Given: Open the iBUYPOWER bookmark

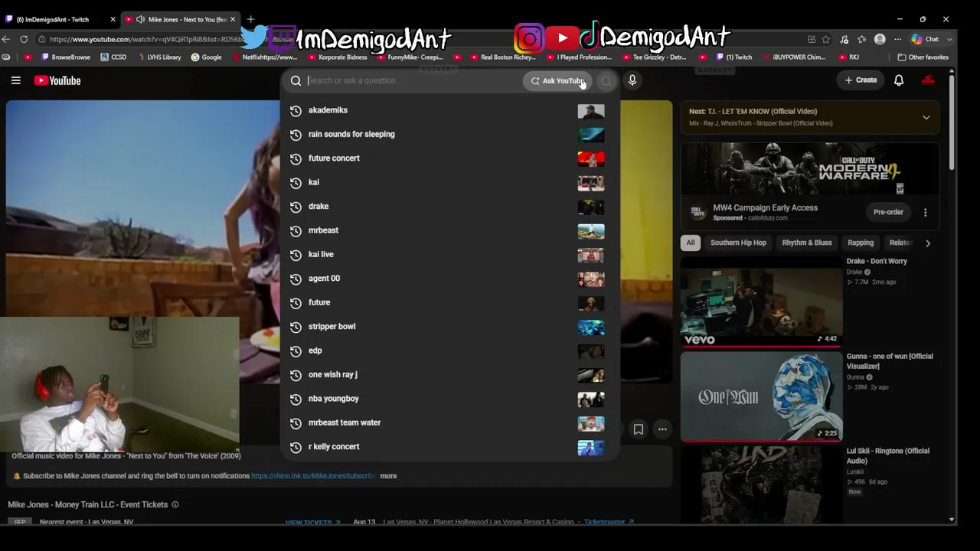Looking at the screenshot, I should pyautogui.click(x=794, y=57).
